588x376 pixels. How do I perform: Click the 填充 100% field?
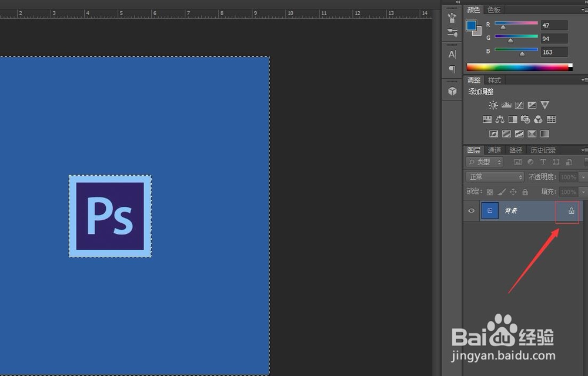[x=569, y=192]
